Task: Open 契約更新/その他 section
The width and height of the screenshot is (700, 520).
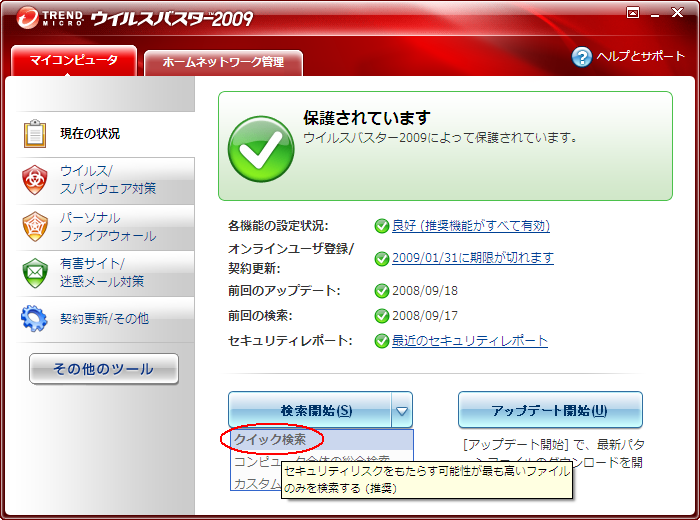Action: [x=105, y=319]
